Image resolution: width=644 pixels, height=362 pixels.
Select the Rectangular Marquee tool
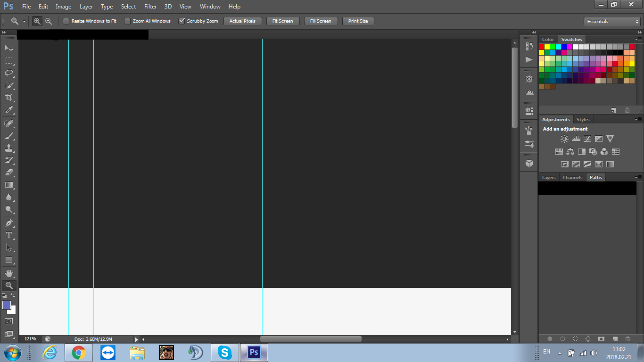pos(9,61)
